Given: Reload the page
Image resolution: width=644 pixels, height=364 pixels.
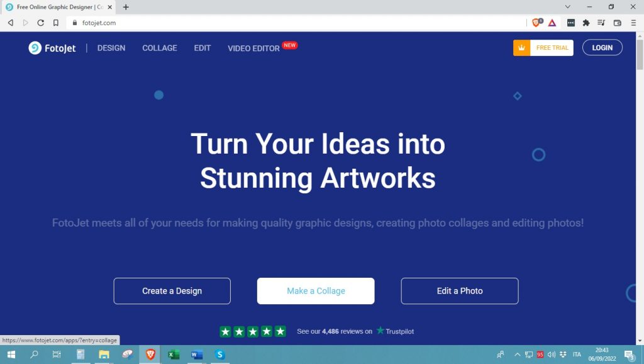Looking at the screenshot, I should (40, 23).
